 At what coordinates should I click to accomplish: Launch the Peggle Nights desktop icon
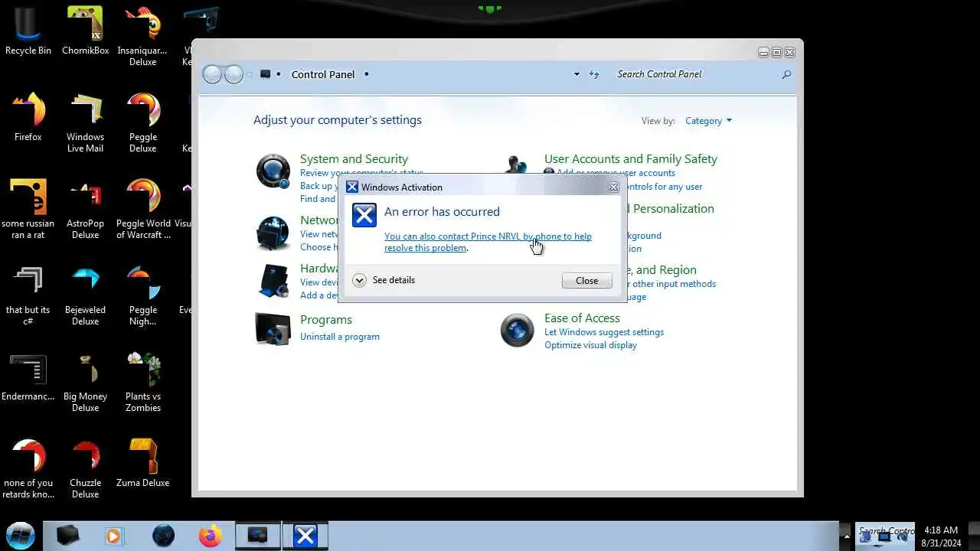(142, 295)
